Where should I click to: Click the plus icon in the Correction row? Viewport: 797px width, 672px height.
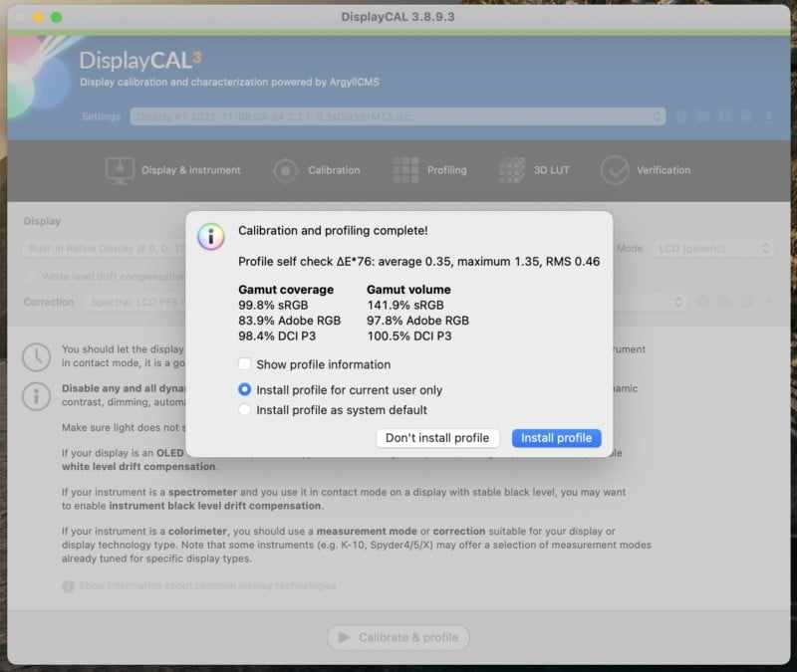click(768, 302)
